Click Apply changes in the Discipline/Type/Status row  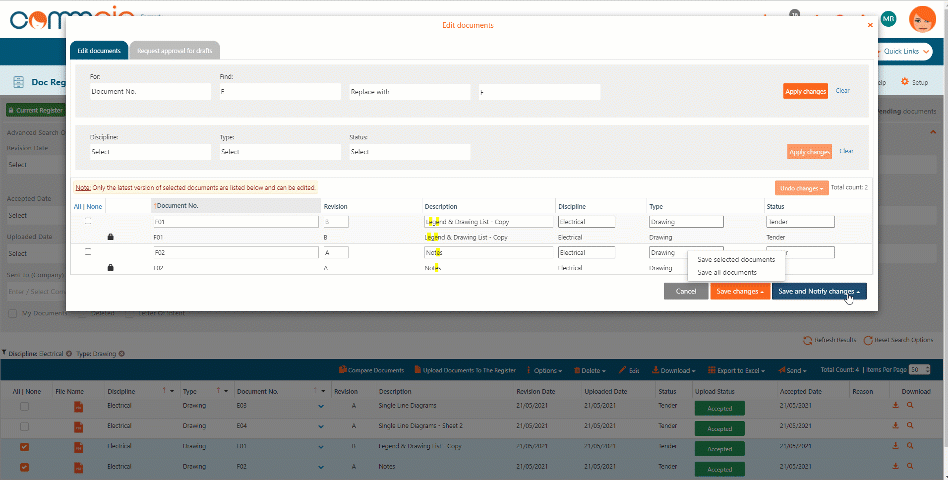810,152
